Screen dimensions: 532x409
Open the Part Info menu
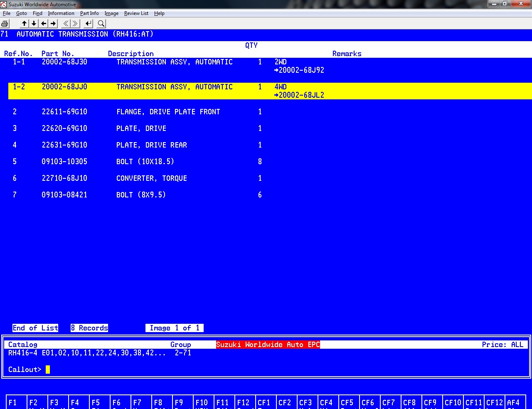(x=89, y=13)
